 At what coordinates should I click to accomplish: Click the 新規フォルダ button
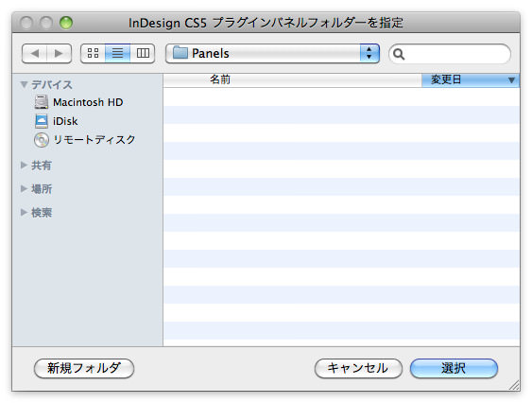(x=84, y=368)
